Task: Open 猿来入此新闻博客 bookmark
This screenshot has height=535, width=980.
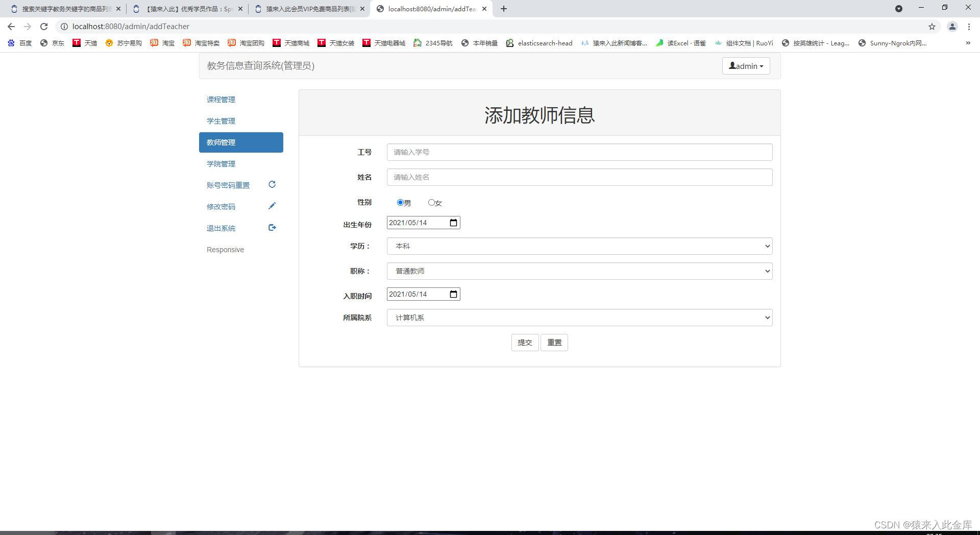Action: click(x=614, y=43)
